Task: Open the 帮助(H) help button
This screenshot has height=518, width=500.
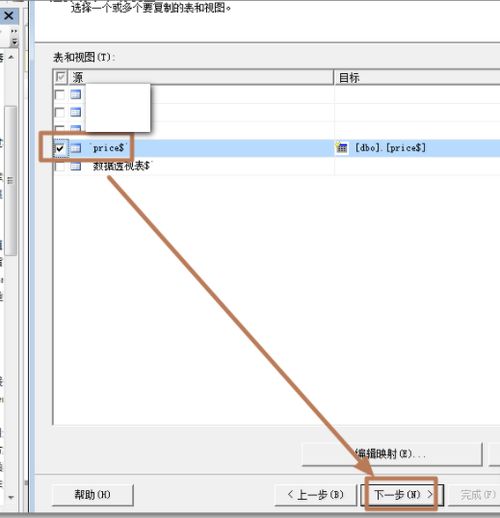Action: point(93,495)
